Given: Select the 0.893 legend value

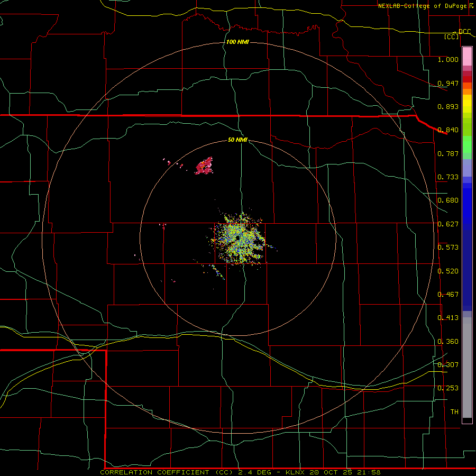Looking at the screenshot, I should (x=448, y=106).
